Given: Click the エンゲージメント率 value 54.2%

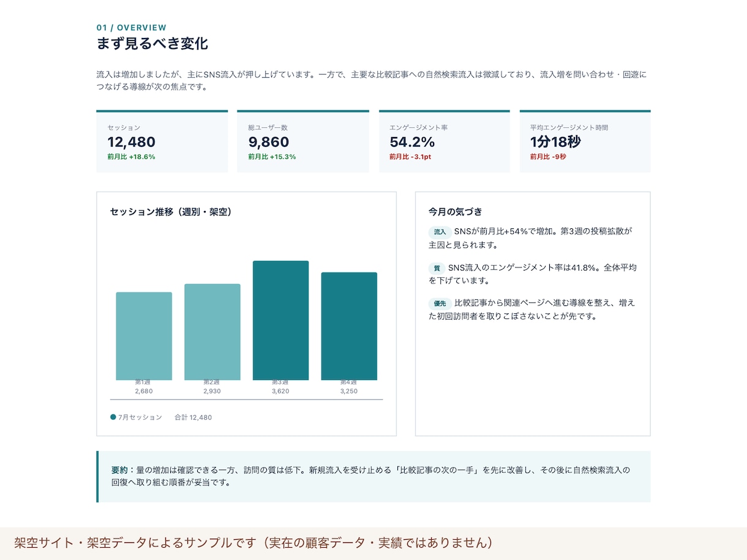Looking at the screenshot, I should [412, 142].
